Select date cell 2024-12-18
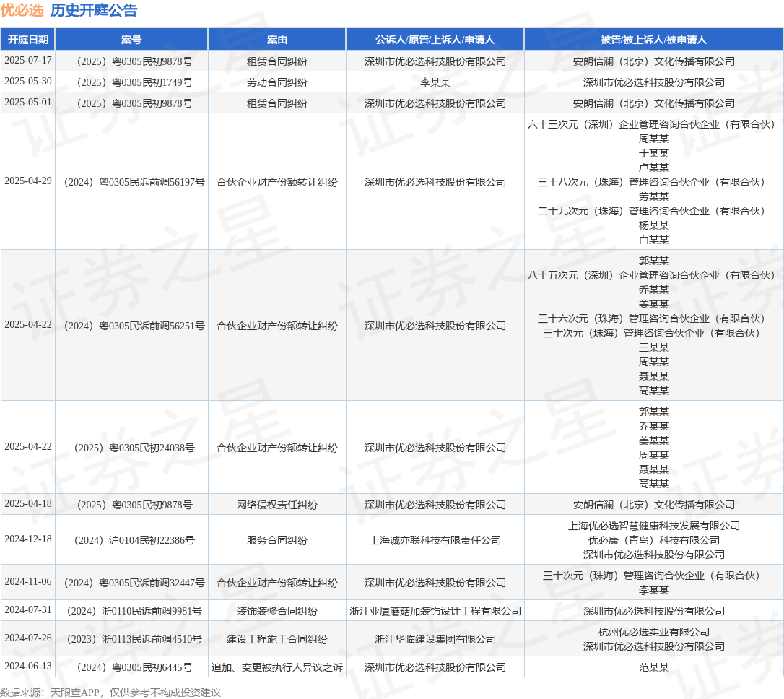Screen dimensions: 784x699 [x=28, y=539]
